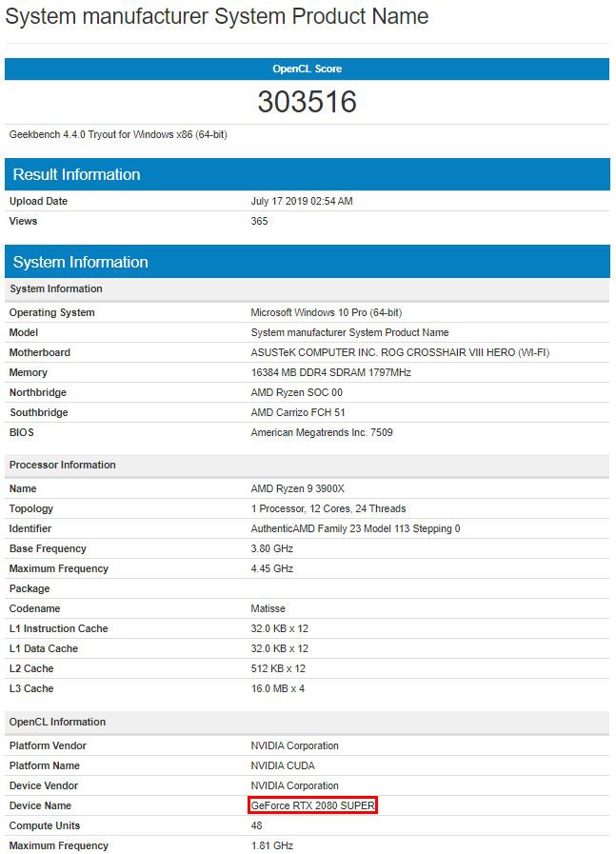Select the AMD Carrizo FCH 51 value
The image size is (616, 854).
(297, 412)
